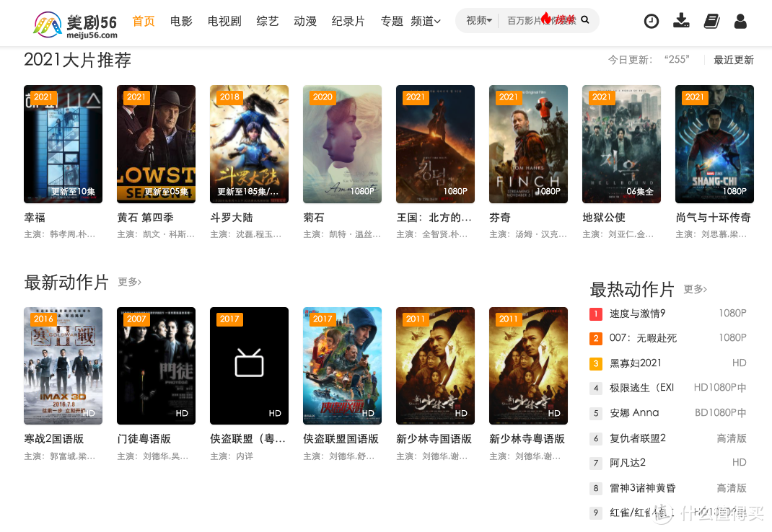Open the 综艺 menu item
The image size is (772, 532).
[x=268, y=21]
